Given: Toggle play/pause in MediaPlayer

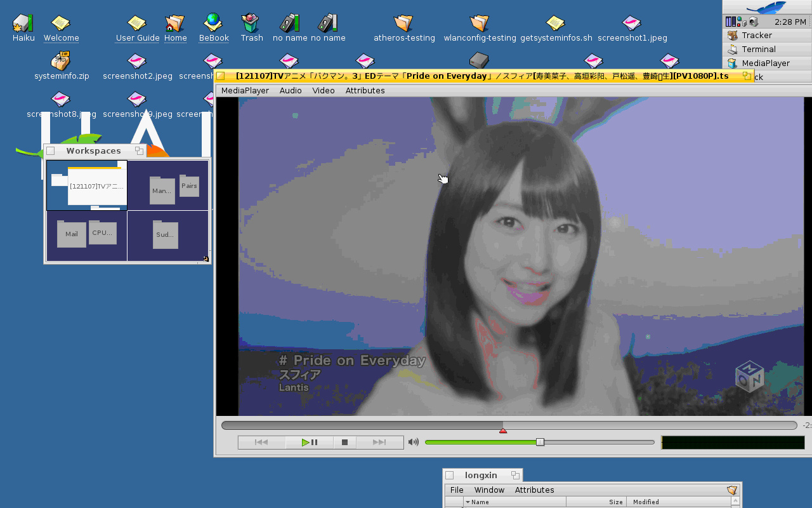Looking at the screenshot, I should pos(309,443).
